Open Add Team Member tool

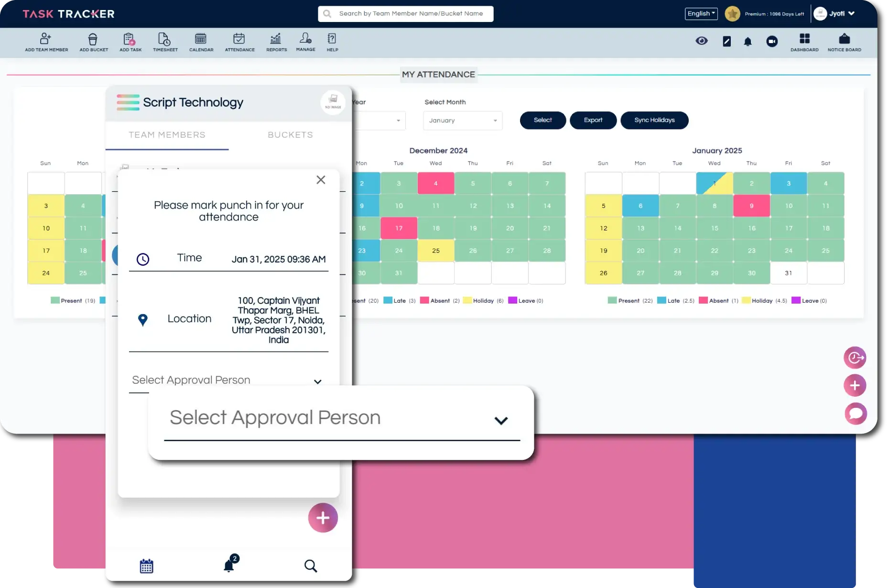(46, 42)
